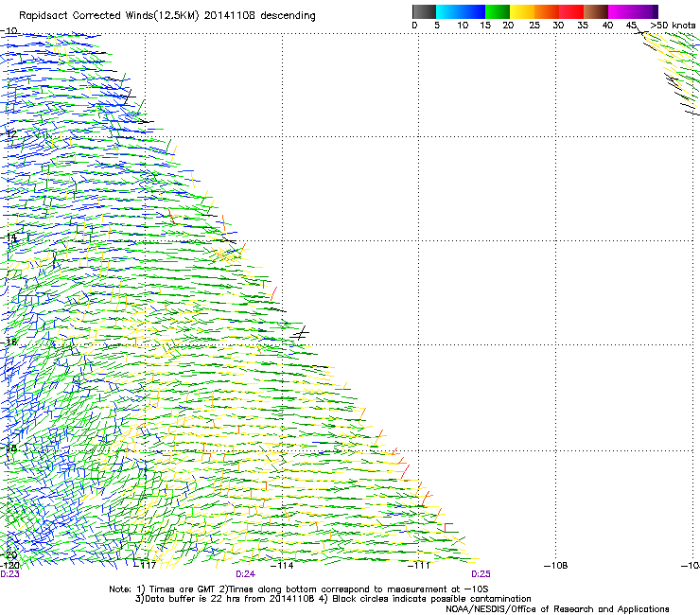Click the purple '0:25' time label
Screen dimensions: 700x615
(x=481, y=574)
